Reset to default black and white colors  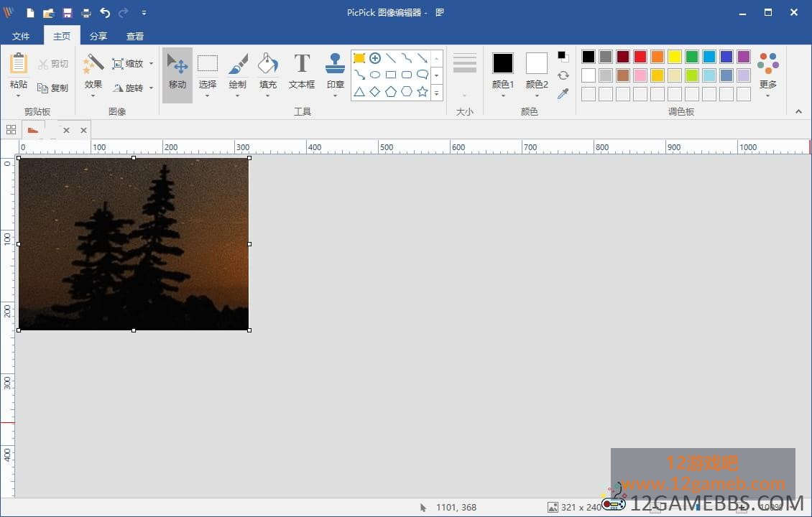(x=563, y=57)
